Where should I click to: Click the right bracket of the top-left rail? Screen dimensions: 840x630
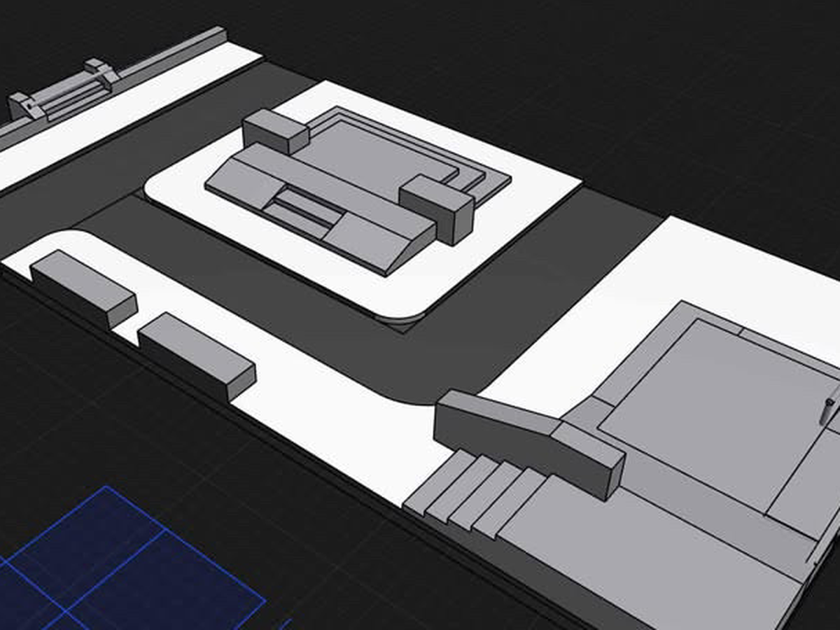101,71
